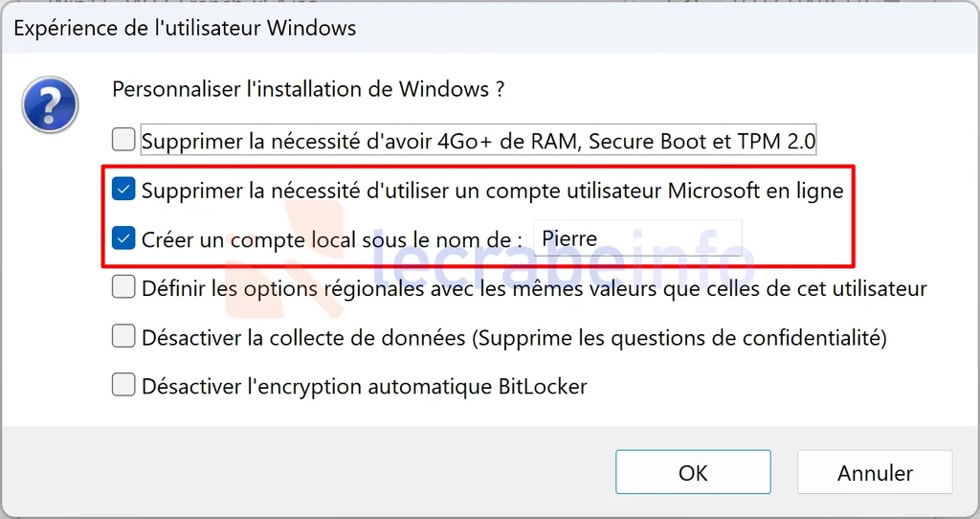Screen dimensions: 980x519
Task: Enable the disable-BitLocker encryption checkbox
Action: tap(123, 386)
